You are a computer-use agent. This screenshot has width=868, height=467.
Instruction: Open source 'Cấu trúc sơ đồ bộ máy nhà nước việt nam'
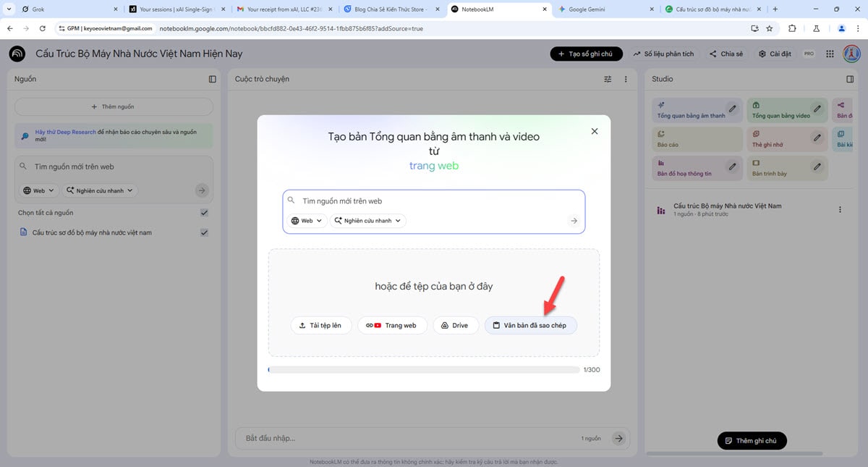click(92, 232)
